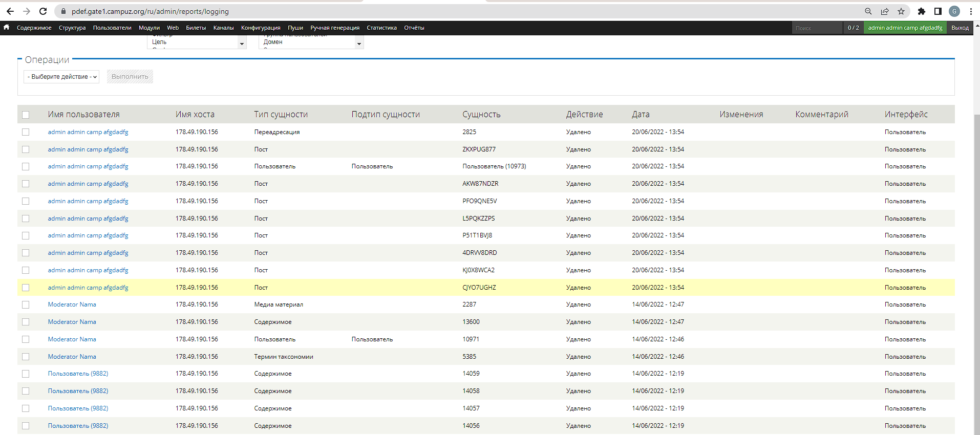Expand the Цель filter list arrow

click(242, 44)
